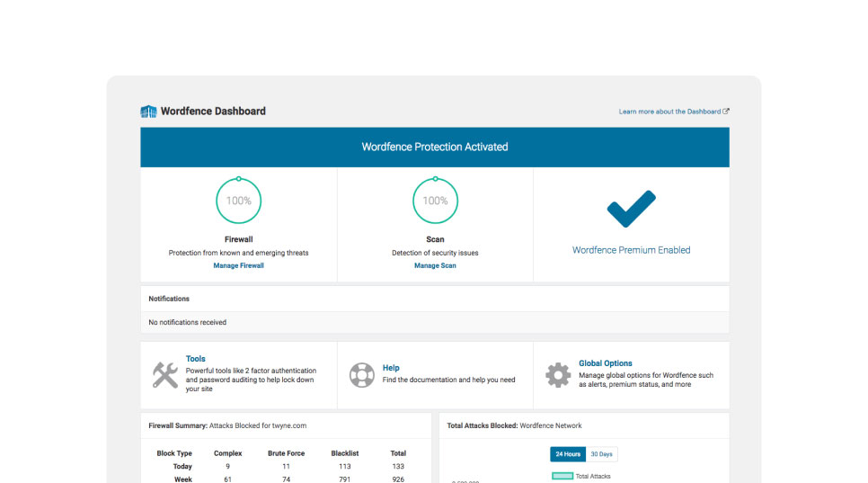Click the Firewall 100% status circle
The image size is (868, 483).
[239, 201]
